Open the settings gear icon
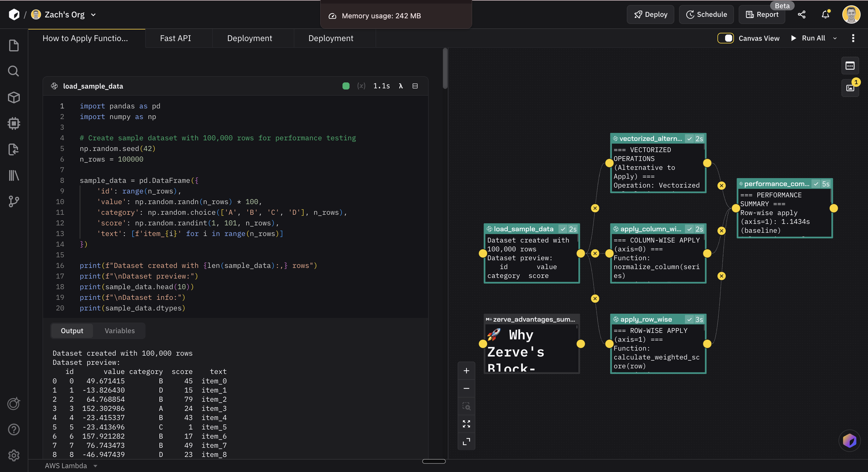 point(14,455)
